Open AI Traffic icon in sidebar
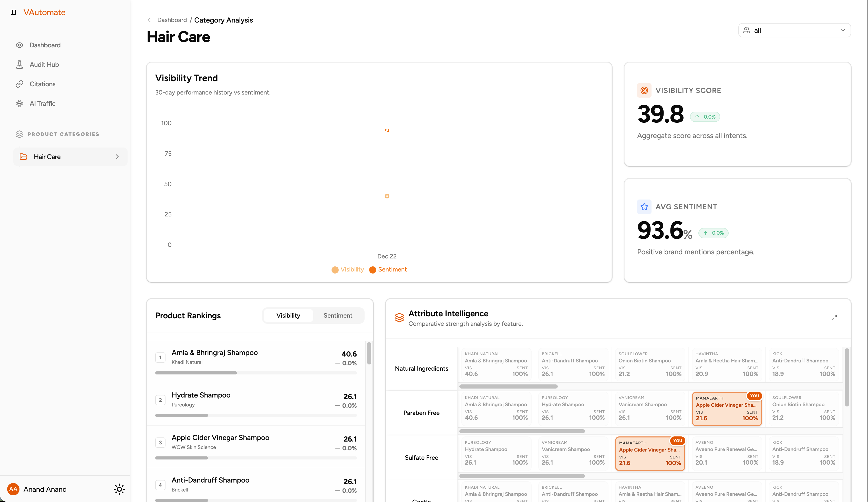868x502 pixels. coord(20,103)
